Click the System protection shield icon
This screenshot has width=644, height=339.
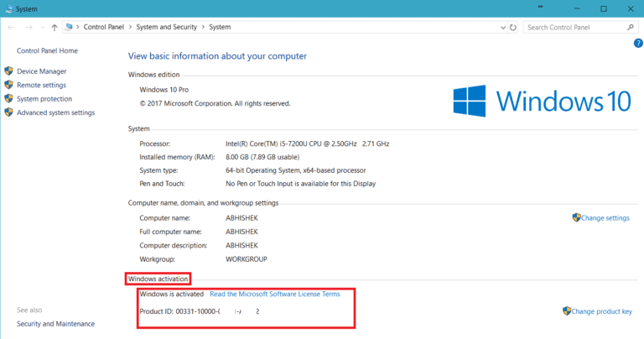[8, 99]
